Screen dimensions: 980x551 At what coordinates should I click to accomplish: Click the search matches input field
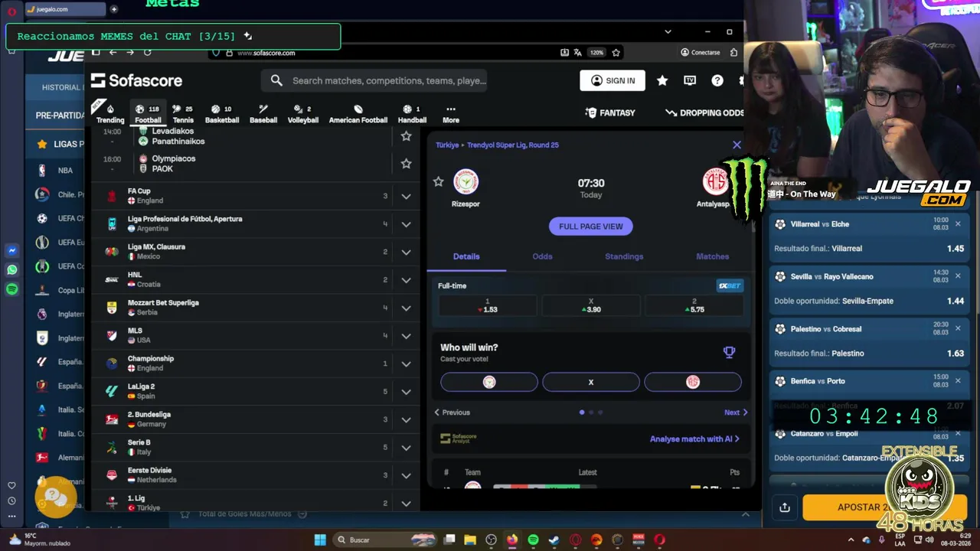tap(375, 80)
